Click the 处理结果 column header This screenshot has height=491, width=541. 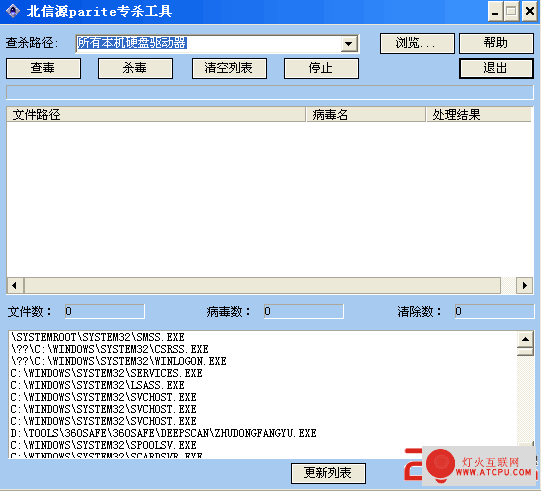pyautogui.click(x=479, y=115)
